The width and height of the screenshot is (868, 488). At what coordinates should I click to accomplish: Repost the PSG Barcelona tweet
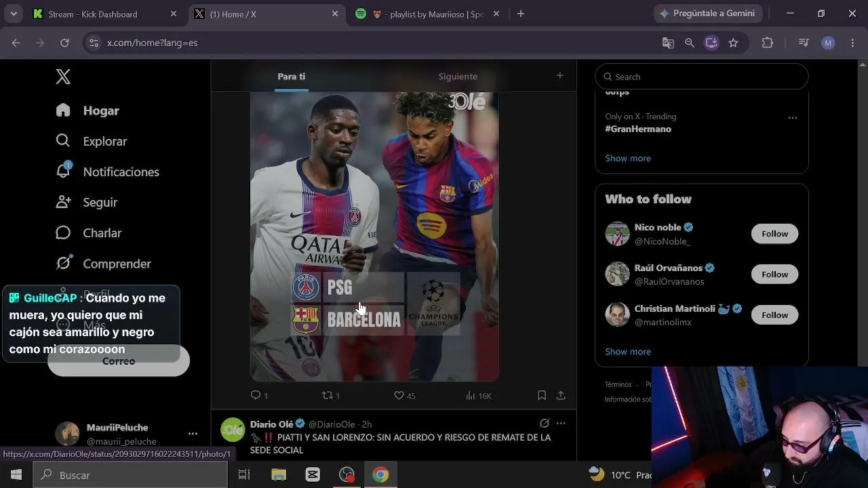tap(330, 395)
